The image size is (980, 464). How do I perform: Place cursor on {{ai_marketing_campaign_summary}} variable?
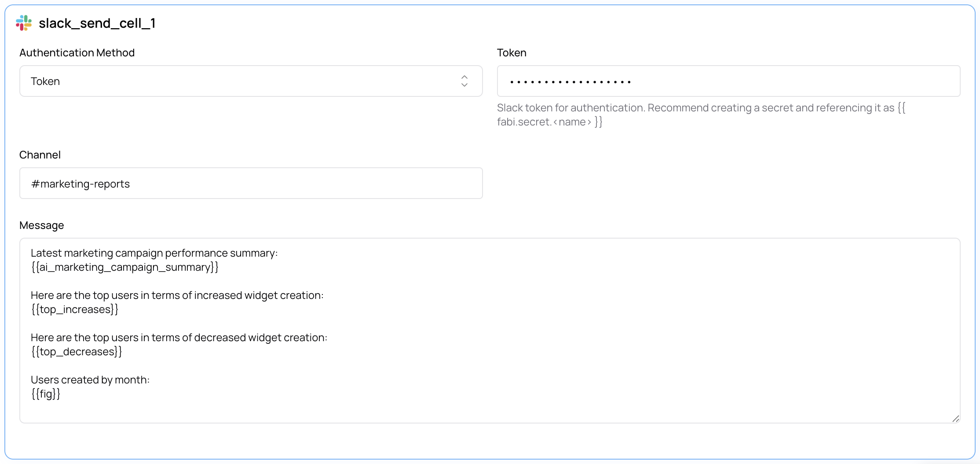coord(124,267)
